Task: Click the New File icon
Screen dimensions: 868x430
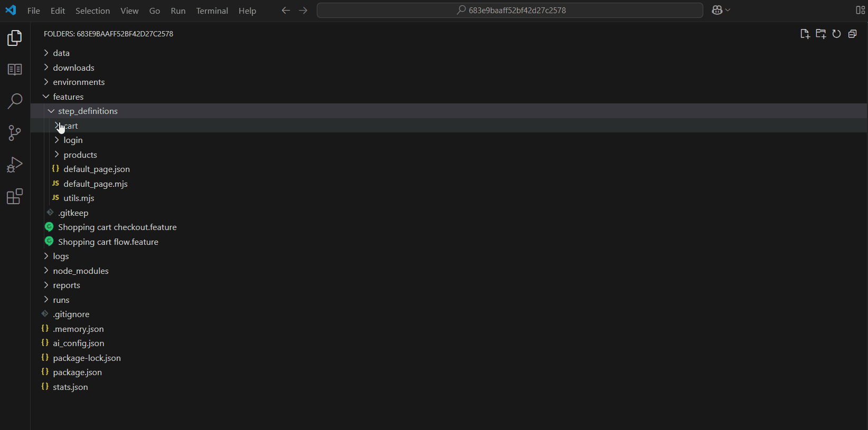Action: 805,34
